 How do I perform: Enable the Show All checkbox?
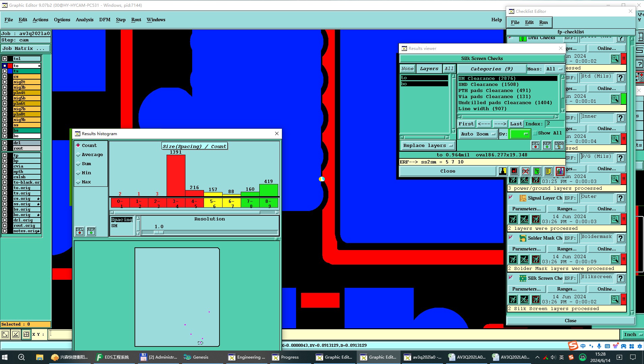pyautogui.click(x=535, y=133)
